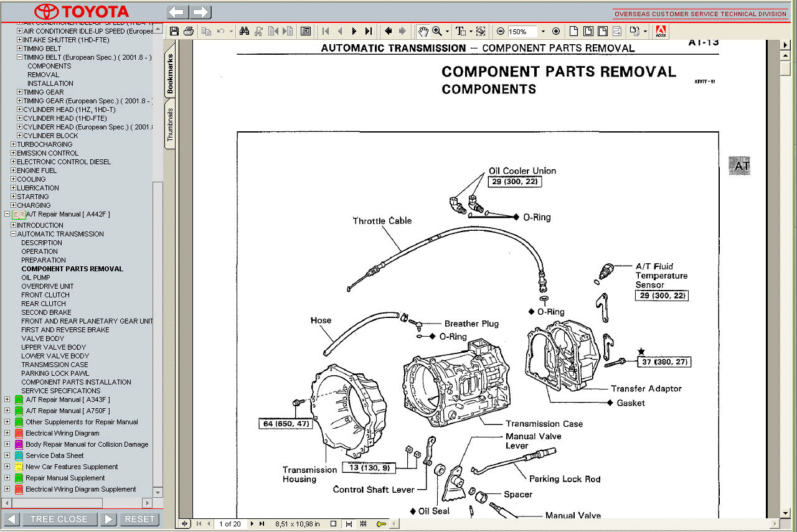
Task: Expand the Electrical Wiring Diagram node
Action: (7, 433)
